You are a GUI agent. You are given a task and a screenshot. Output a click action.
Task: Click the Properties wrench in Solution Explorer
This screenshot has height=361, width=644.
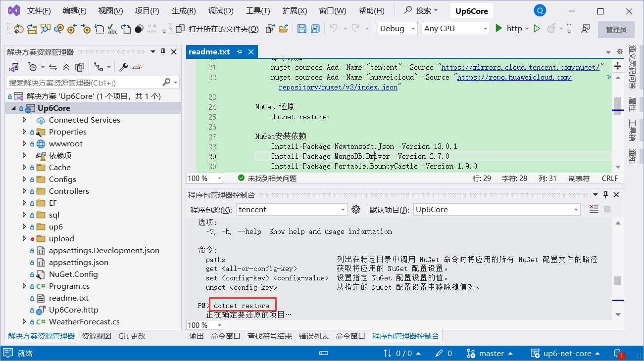(x=124, y=67)
